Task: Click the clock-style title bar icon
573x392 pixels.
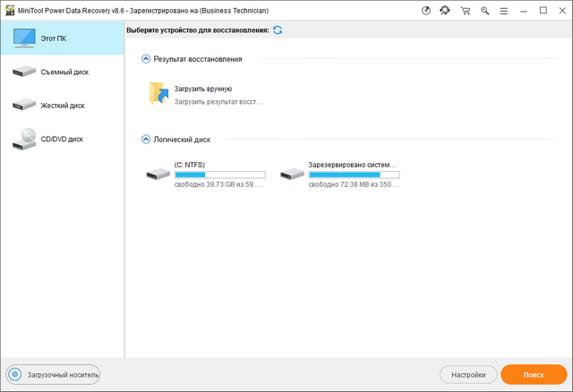Action: tap(426, 11)
